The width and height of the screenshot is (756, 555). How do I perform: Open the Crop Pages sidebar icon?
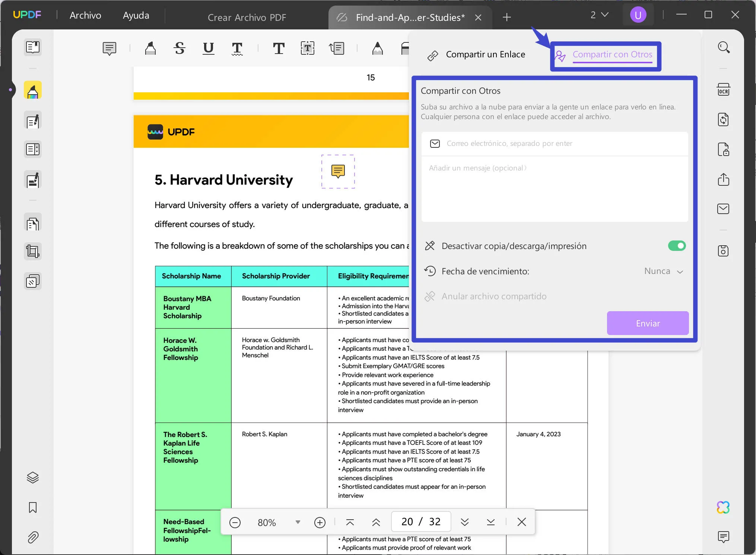pyautogui.click(x=33, y=251)
